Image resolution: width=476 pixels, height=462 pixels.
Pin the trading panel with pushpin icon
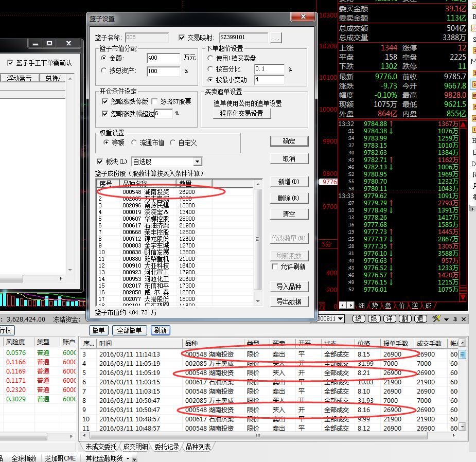pos(455,319)
